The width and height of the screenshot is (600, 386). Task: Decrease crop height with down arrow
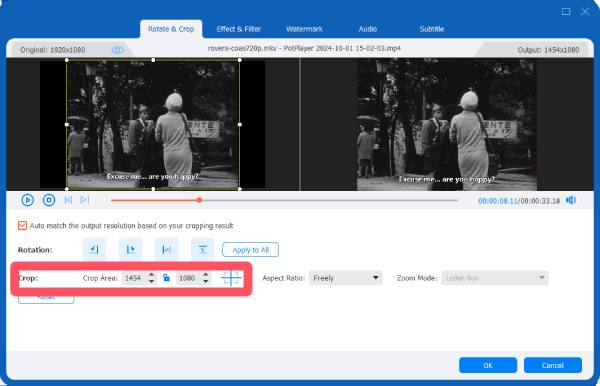(206, 281)
